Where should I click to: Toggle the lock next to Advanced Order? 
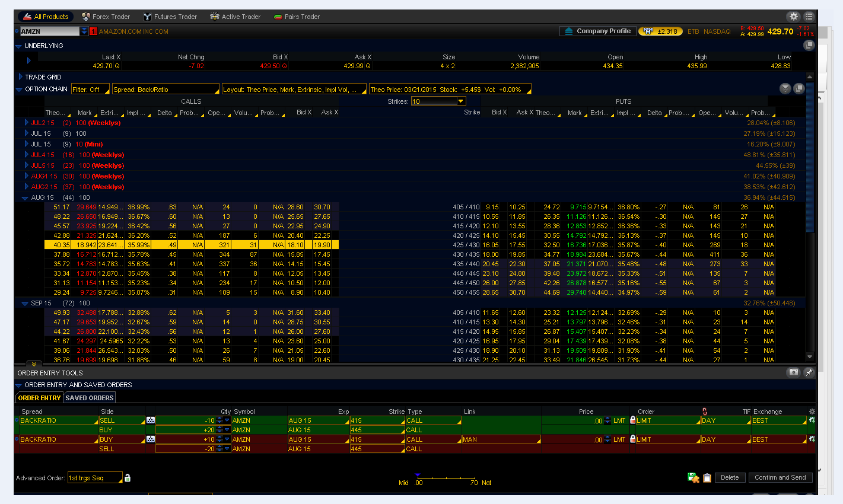[x=128, y=478]
